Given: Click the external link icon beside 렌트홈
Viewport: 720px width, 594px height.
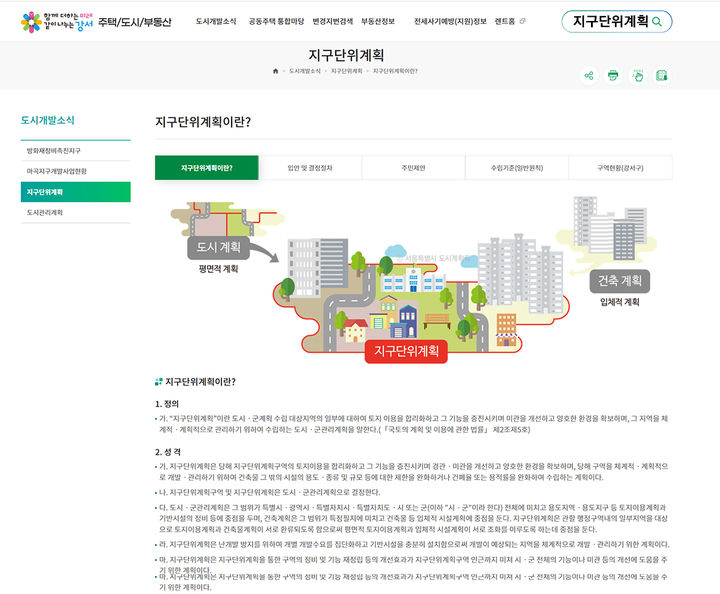Looking at the screenshot, I should click(x=523, y=21).
